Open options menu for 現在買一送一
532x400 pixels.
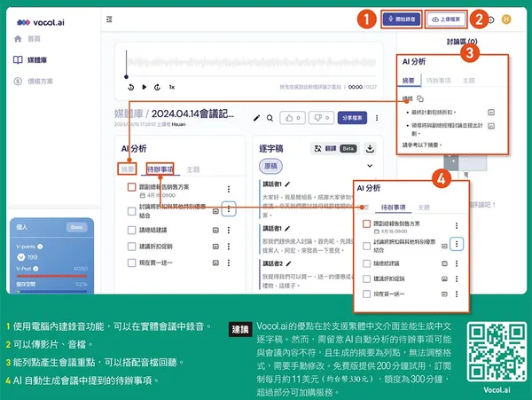point(229,263)
